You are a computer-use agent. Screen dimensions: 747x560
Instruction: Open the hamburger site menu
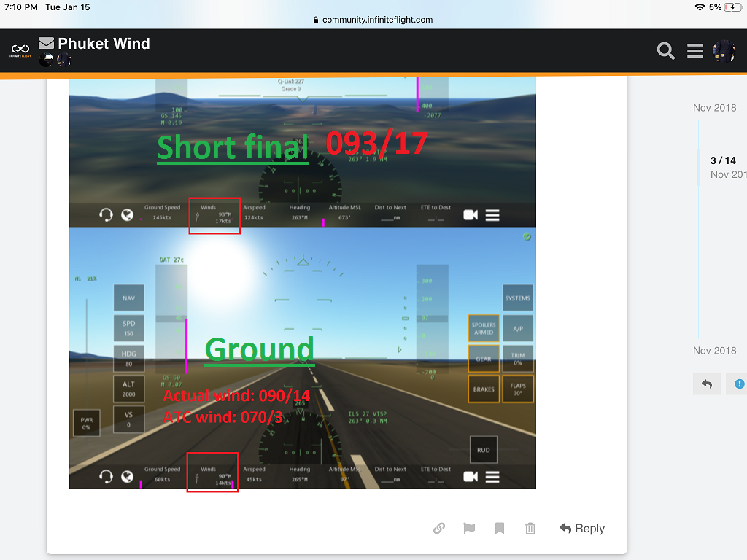tap(695, 50)
